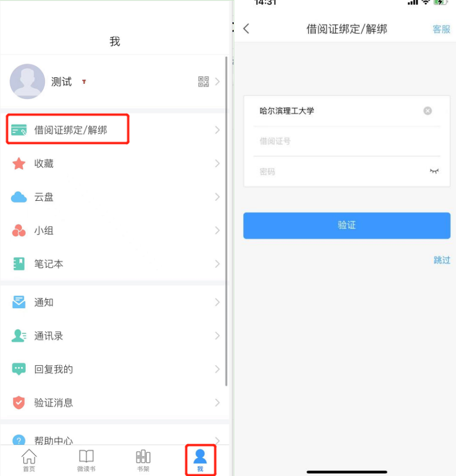Open the 笔记本 notebook icon
456x476 pixels.
tap(19, 264)
